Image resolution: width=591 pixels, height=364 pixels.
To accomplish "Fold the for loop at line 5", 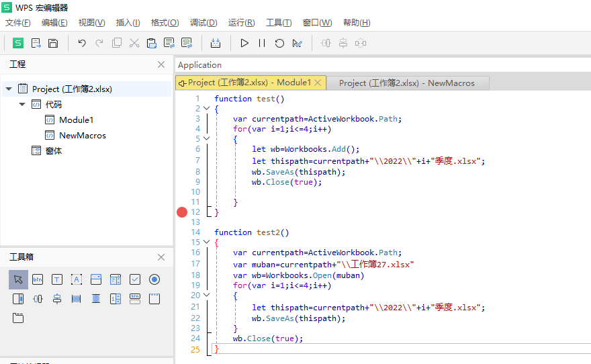I will (x=207, y=138).
